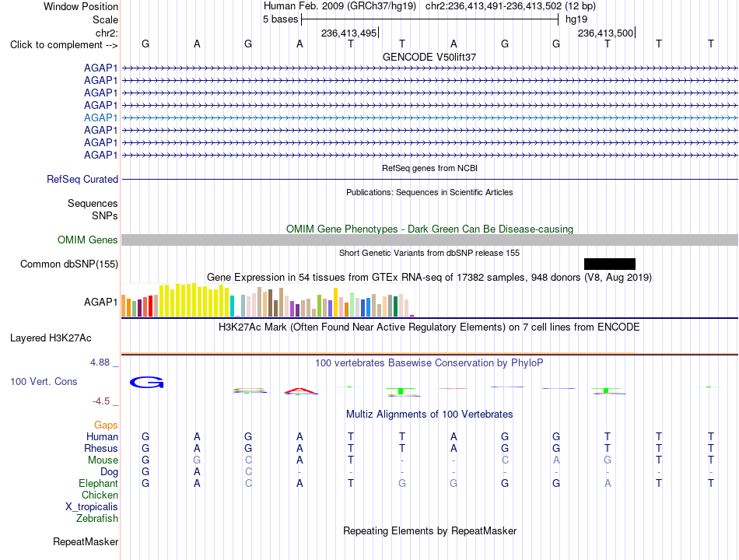Open 'Multiz Alignments of 100 Vertebrates' title
This screenshot has width=739, height=560.
(x=429, y=415)
